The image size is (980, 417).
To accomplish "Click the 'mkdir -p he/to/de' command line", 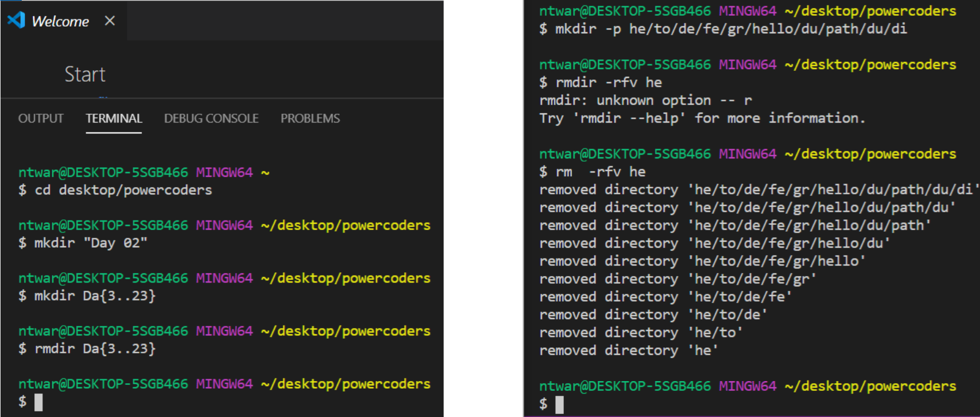I will (730, 29).
